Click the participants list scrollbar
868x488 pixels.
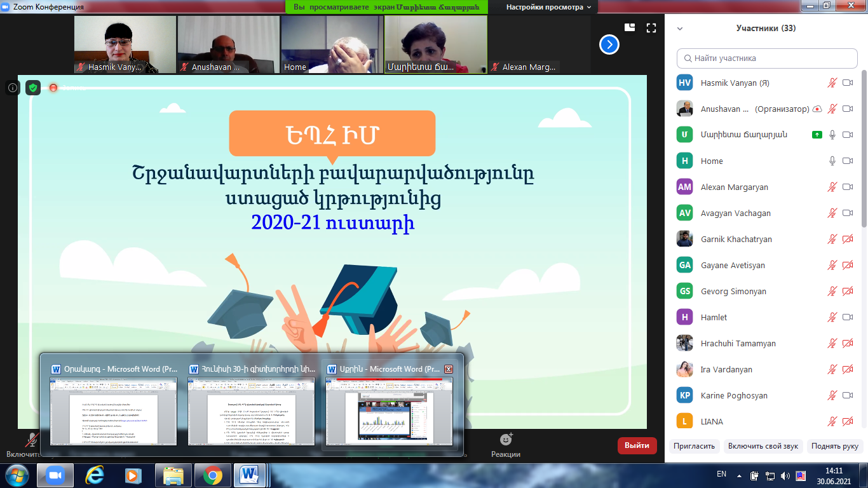point(863,149)
